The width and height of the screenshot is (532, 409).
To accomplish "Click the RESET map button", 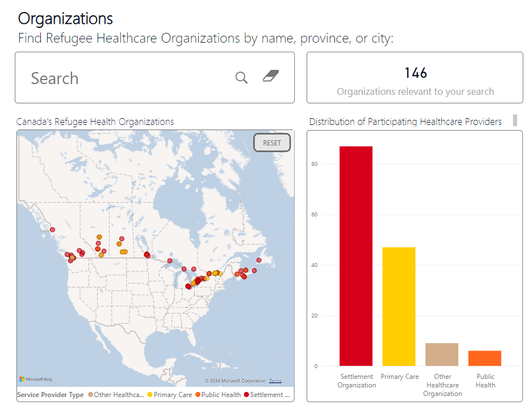I will tap(272, 143).
